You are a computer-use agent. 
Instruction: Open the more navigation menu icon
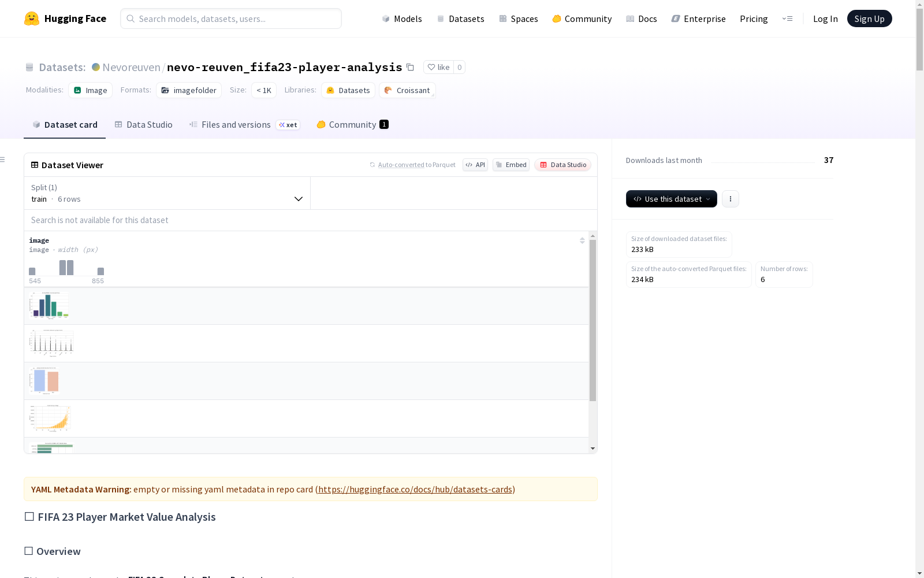787,18
